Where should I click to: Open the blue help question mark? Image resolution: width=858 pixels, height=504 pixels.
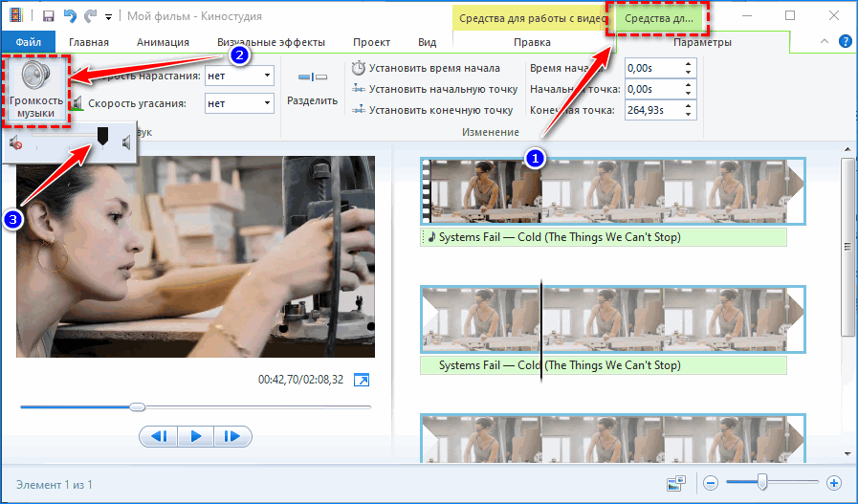845,42
